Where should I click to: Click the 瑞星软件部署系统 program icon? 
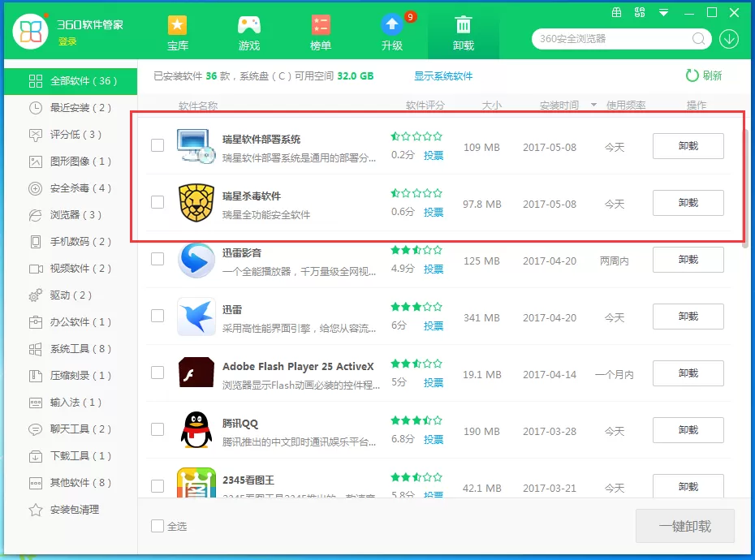coord(196,146)
